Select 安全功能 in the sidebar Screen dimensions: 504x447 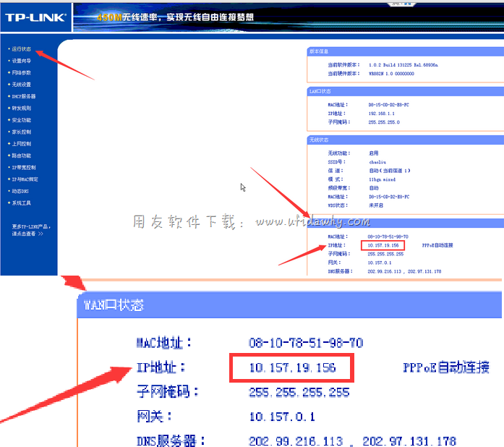pos(21,120)
